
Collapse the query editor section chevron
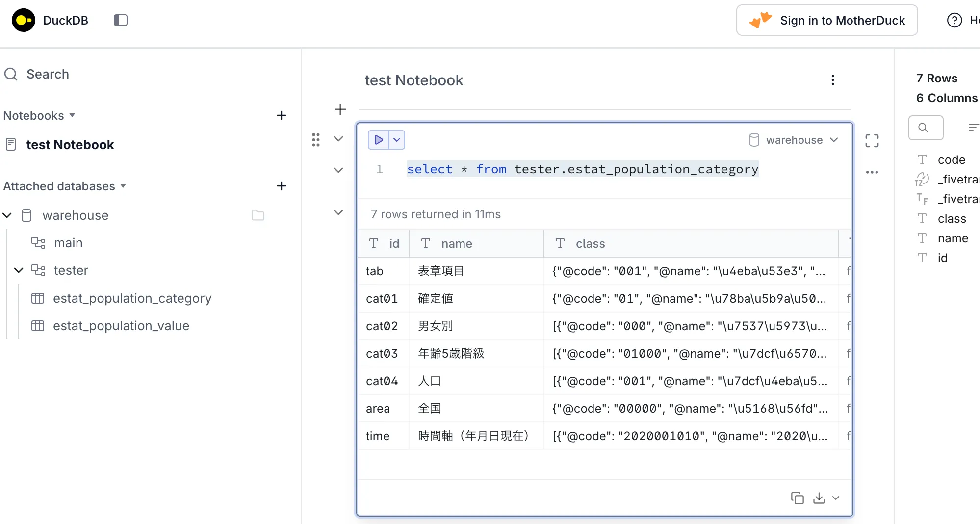pyautogui.click(x=338, y=170)
